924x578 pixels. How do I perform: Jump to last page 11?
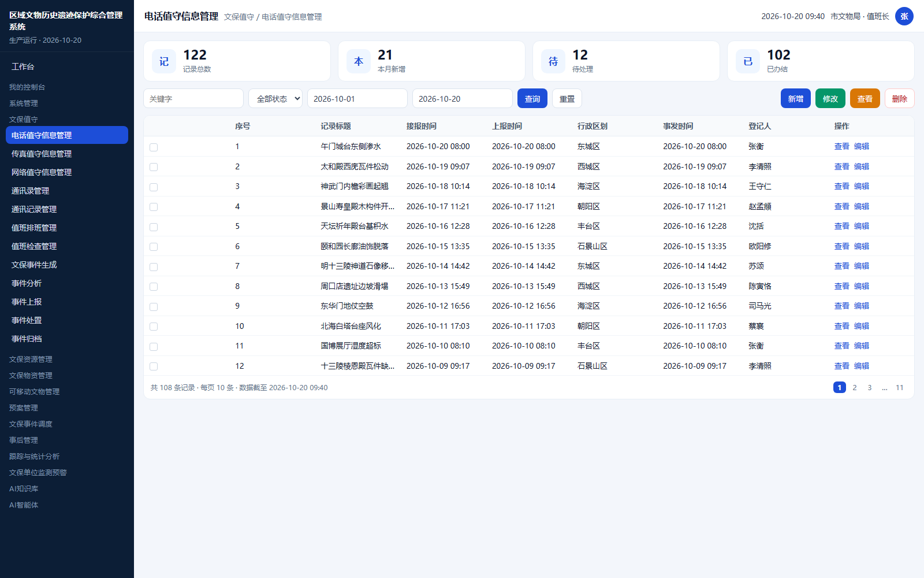pyautogui.click(x=900, y=387)
